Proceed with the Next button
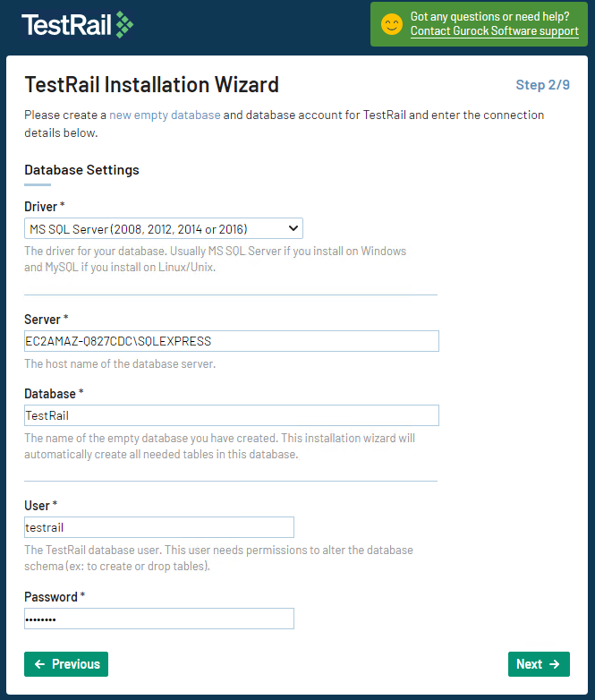Image resolution: width=595 pixels, height=700 pixels. tap(539, 664)
